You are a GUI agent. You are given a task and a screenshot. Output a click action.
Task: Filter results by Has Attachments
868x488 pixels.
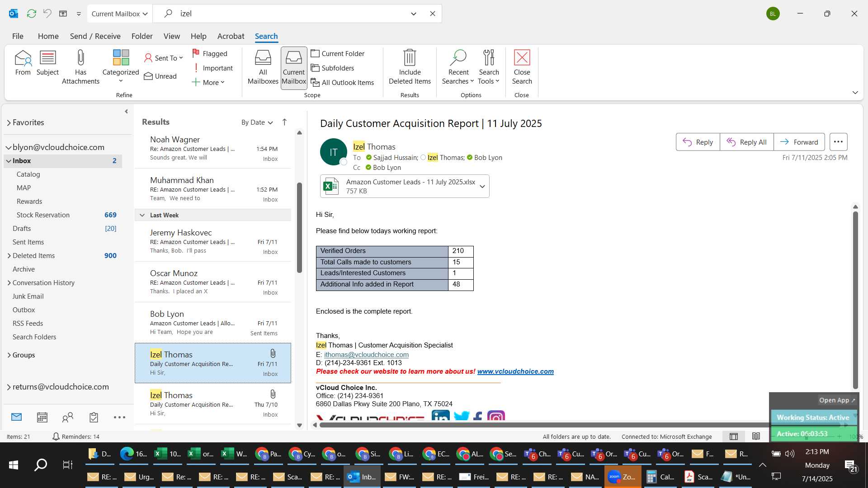coord(80,68)
